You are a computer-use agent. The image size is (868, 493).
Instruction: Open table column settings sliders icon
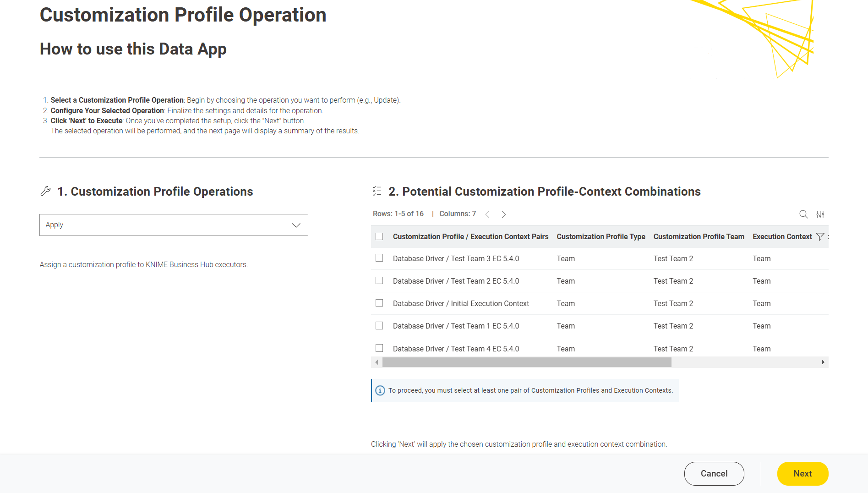[820, 214]
